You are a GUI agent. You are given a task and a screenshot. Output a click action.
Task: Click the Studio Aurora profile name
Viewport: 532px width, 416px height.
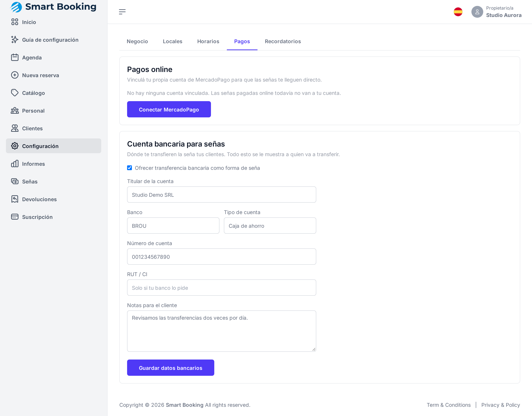pyautogui.click(x=504, y=15)
